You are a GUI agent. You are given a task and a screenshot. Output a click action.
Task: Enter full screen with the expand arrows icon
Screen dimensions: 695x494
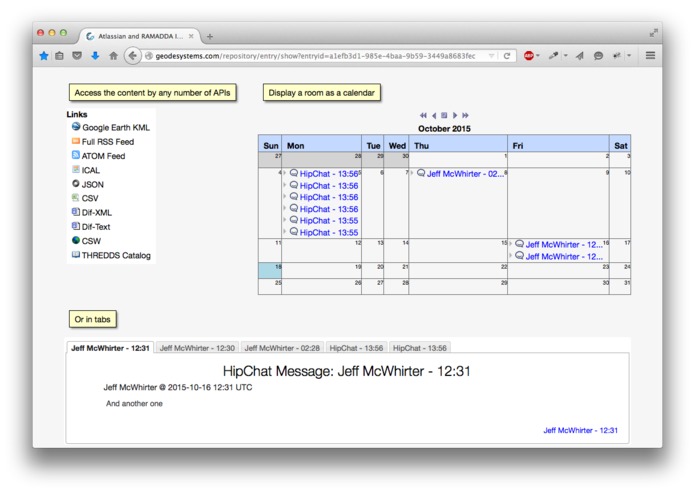pos(653,33)
